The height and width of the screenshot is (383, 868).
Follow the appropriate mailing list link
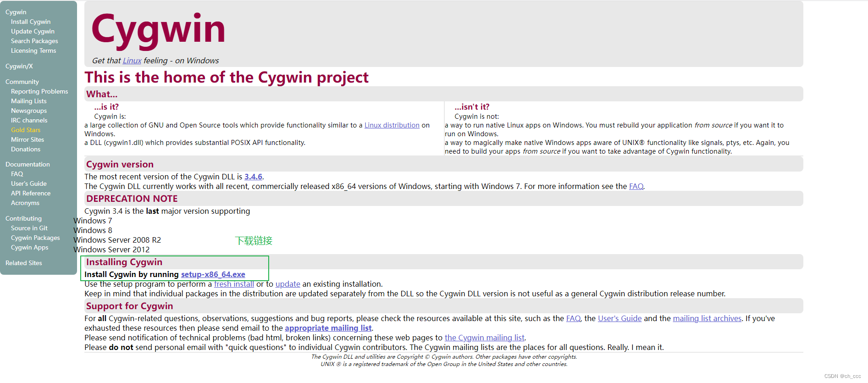point(328,328)
